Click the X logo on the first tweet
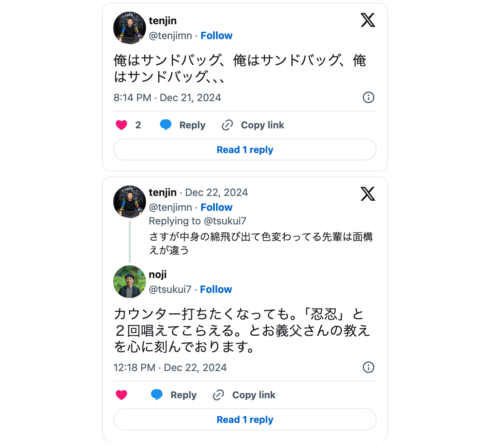 [x=368, y=20]
